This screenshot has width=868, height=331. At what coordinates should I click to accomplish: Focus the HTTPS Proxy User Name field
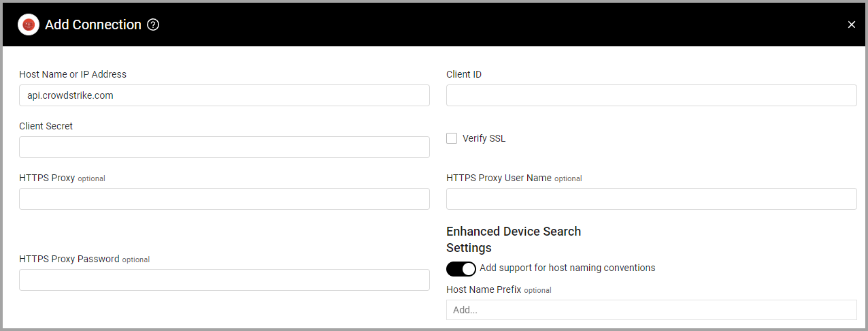(x=652, y=199)
